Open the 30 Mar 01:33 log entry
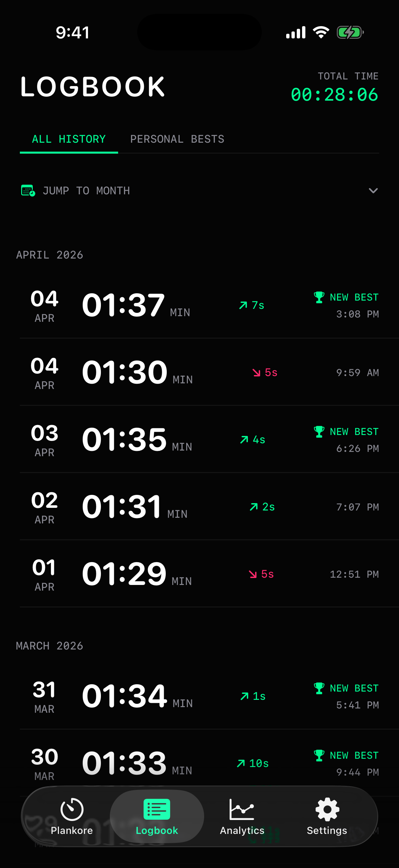 pos(135,763)
